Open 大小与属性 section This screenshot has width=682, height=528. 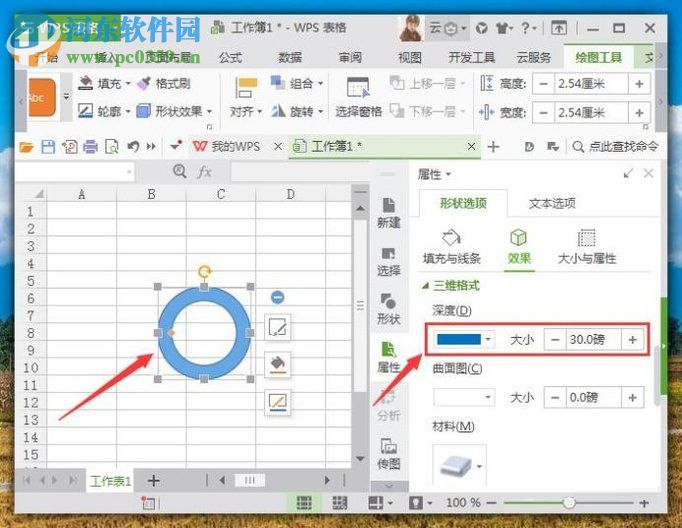pyautogui.click(x=587, y=247)
